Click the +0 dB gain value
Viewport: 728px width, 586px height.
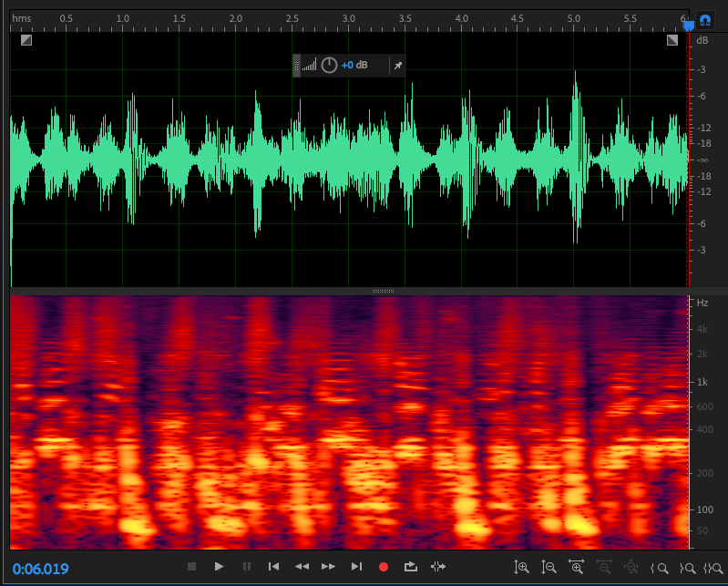pyautogui.click(x=354, y=65)
